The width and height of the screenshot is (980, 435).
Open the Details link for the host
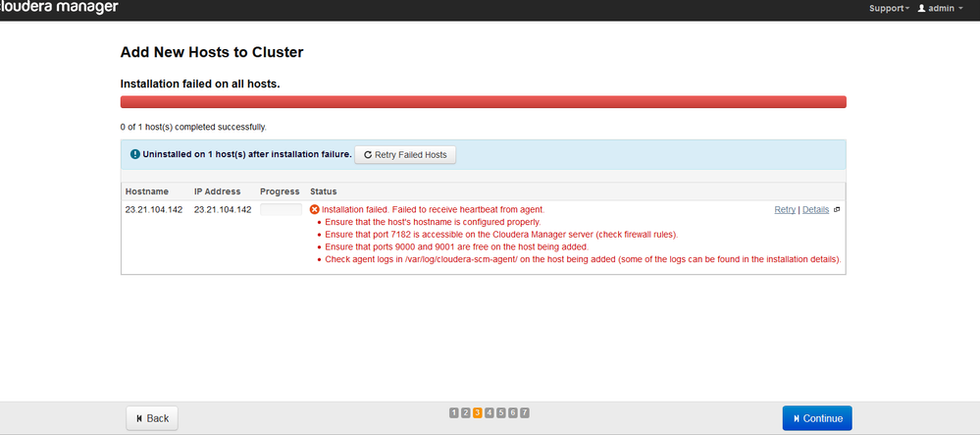point(815,210)
